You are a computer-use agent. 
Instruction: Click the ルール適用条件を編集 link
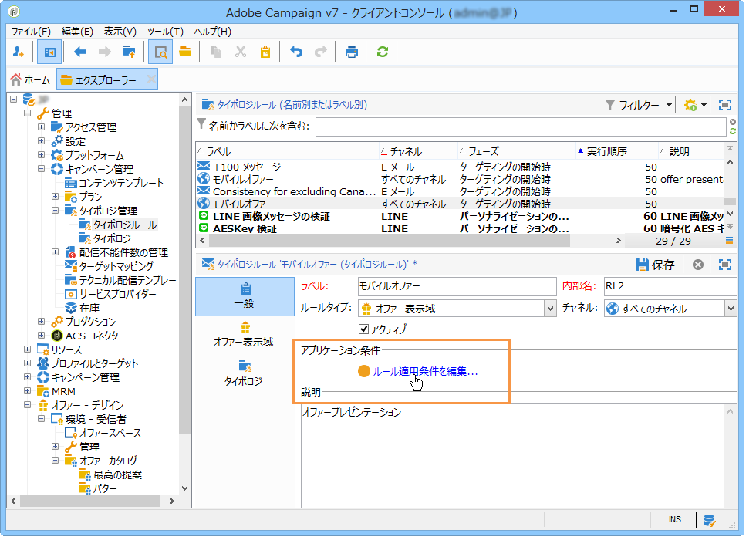click(x=426, y=371)
